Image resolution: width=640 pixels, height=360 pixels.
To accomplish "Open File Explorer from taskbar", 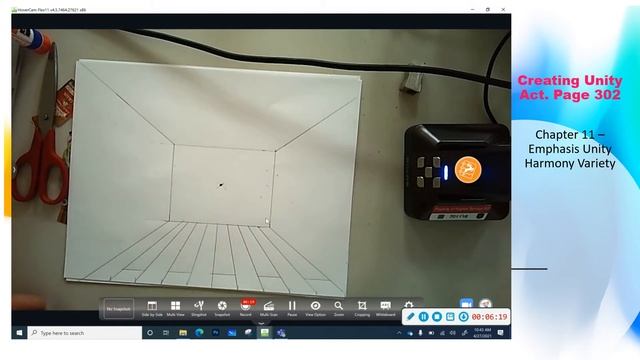I will click(x=183, y=333).
